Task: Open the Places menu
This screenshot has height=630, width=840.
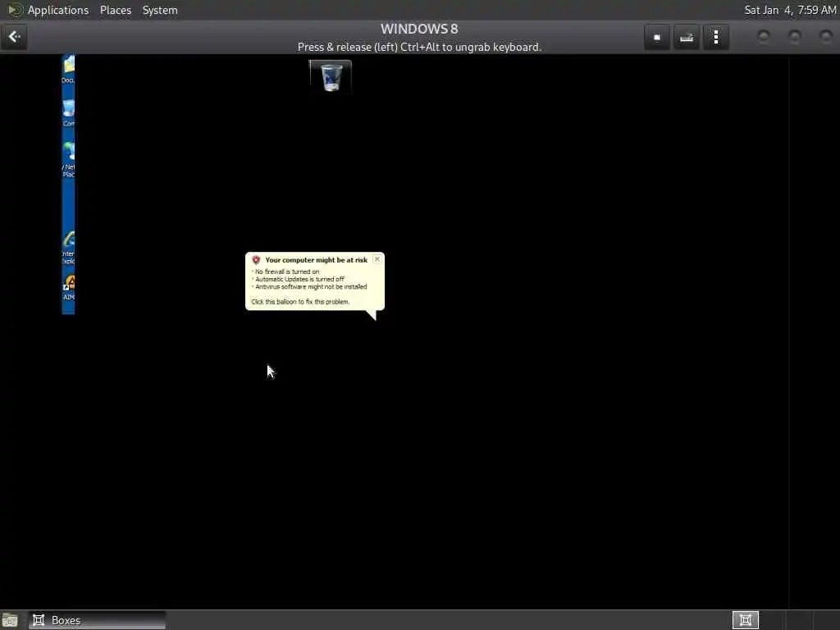Action: tap(115, 10)
